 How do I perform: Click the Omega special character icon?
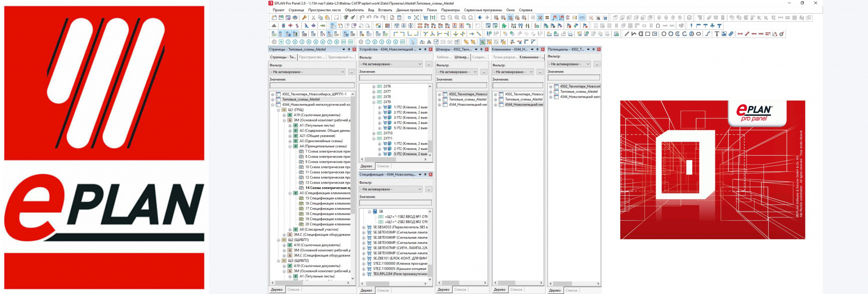click(x=658, y=26)
